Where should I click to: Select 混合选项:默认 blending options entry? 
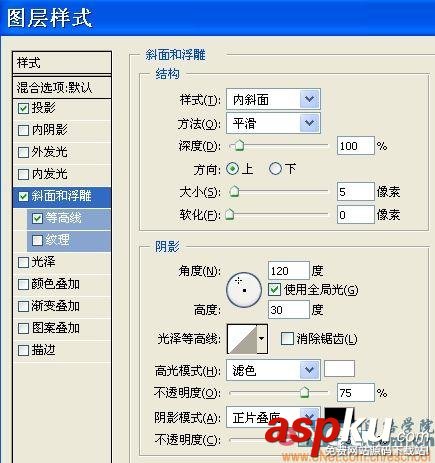[x=62, y=88]
